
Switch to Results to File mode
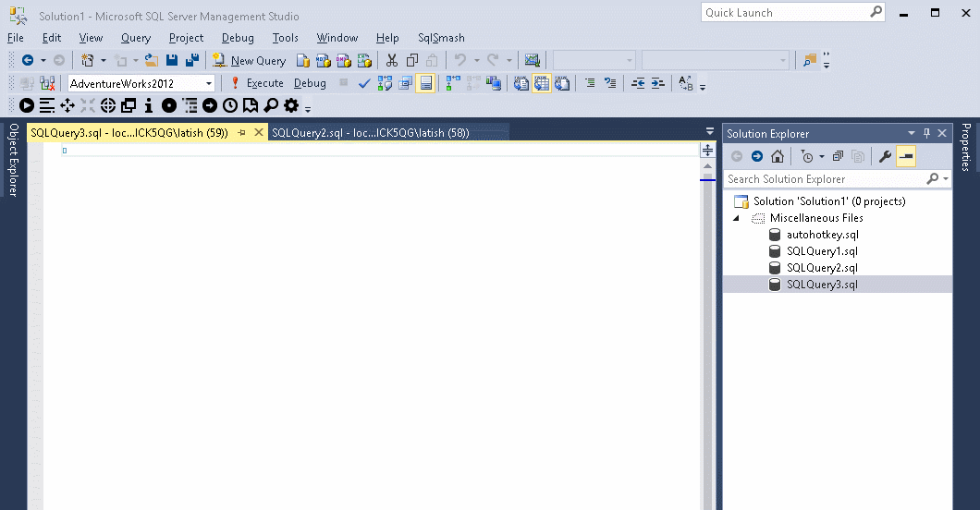pos(562,83)
